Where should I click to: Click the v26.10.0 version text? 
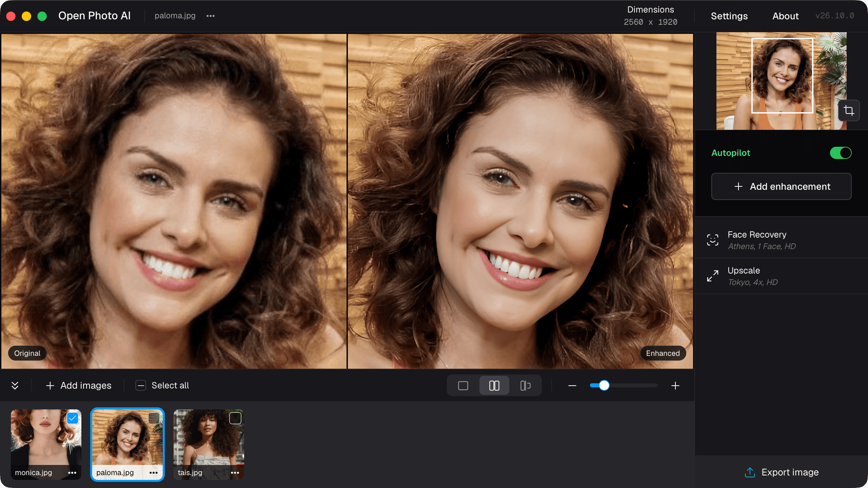(x=835, y=16)
